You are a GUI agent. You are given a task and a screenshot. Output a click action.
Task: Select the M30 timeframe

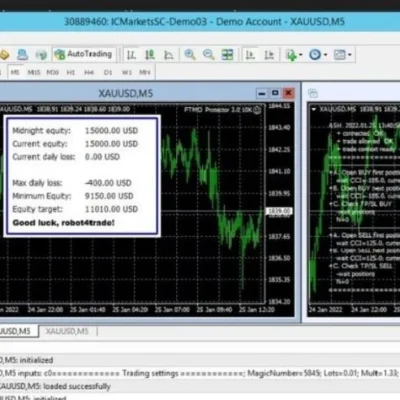(52, 72)
